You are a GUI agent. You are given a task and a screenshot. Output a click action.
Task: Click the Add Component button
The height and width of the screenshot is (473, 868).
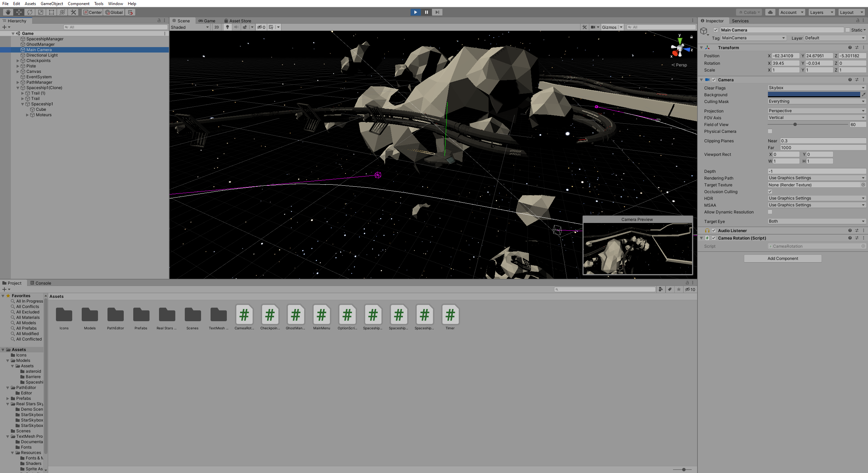pyautogui.click(x=783, y=258)
